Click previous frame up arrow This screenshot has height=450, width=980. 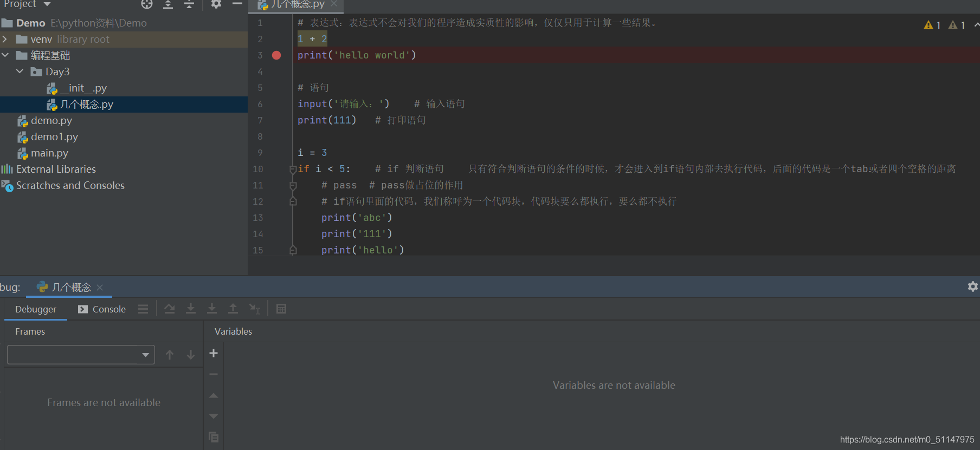(170, 355)
